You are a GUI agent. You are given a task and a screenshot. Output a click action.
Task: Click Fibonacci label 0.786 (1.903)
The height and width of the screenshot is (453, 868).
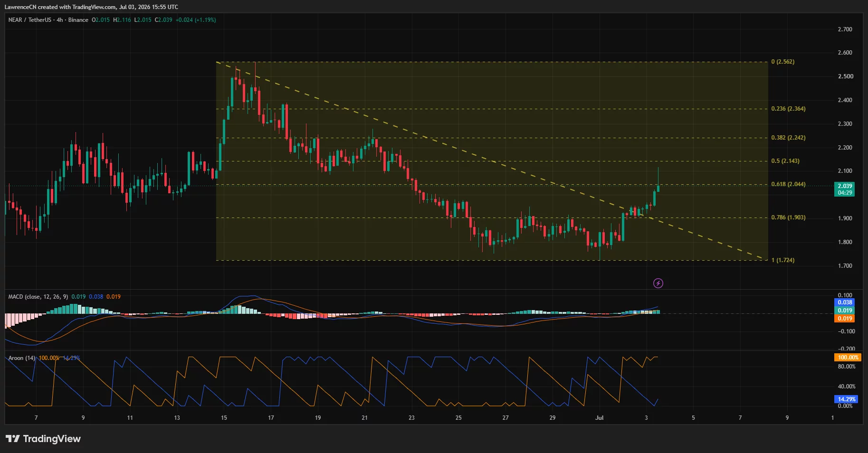click(x=788, y=217)
